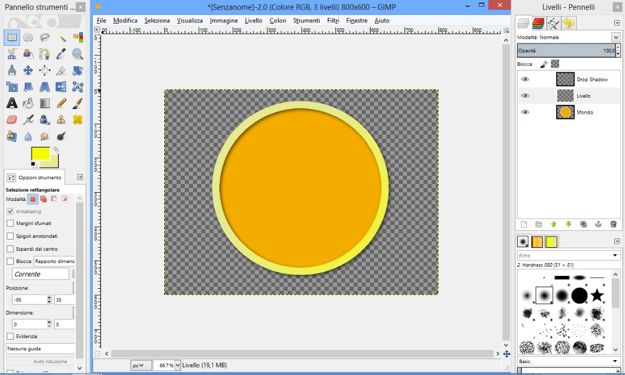Open the Filtri menu

coord(333,20)
